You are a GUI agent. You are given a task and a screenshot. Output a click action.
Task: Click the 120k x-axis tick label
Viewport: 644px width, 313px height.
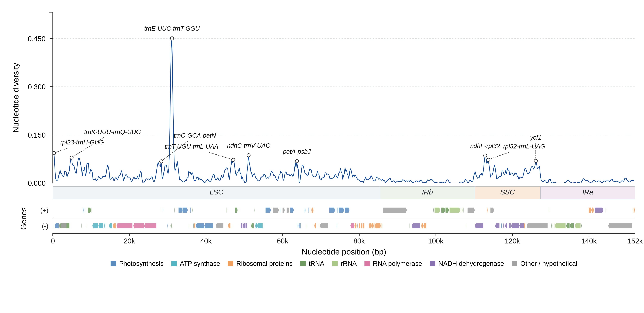pos(512,241)
